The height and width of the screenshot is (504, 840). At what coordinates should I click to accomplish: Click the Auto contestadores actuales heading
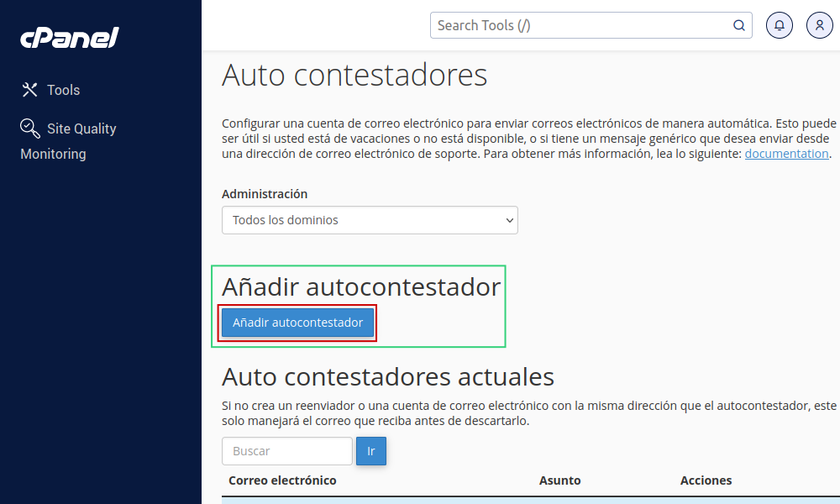(x=388, y=375)
